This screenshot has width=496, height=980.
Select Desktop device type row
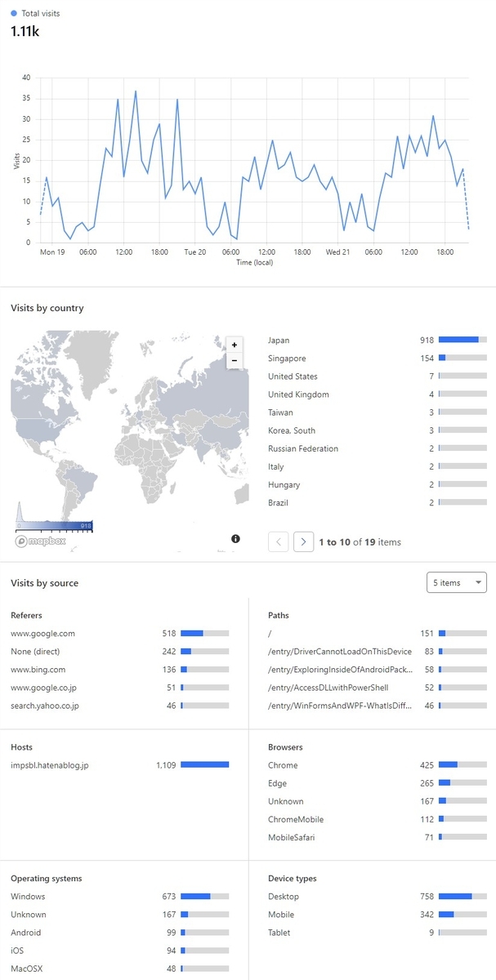pos(378,897)
